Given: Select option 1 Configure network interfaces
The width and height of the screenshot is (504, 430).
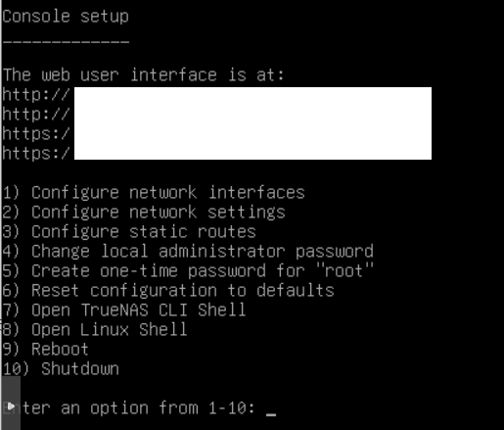Looking at the screenshot, I should coord(154,192).
